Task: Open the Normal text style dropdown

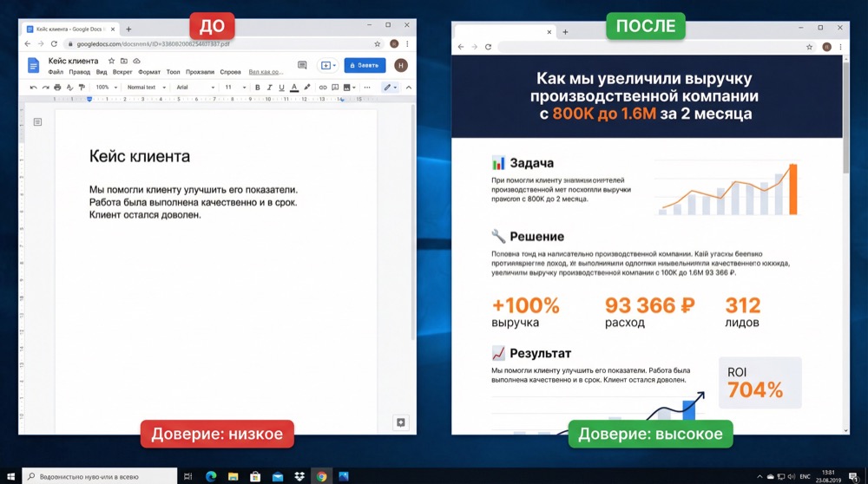Action: pos(147,88)
